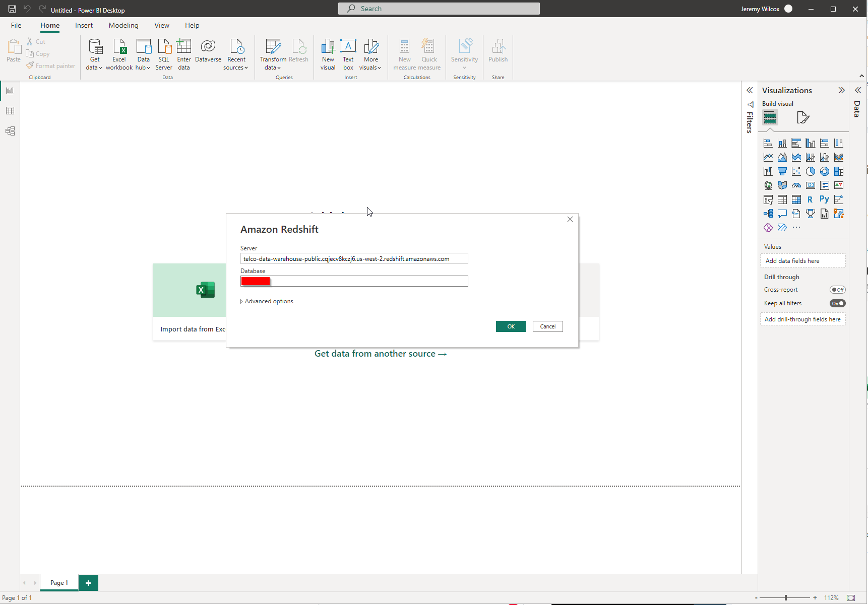868x605 pixels.
Task: Select the Decomposition tree visual
Action: (x=768, y=214)
